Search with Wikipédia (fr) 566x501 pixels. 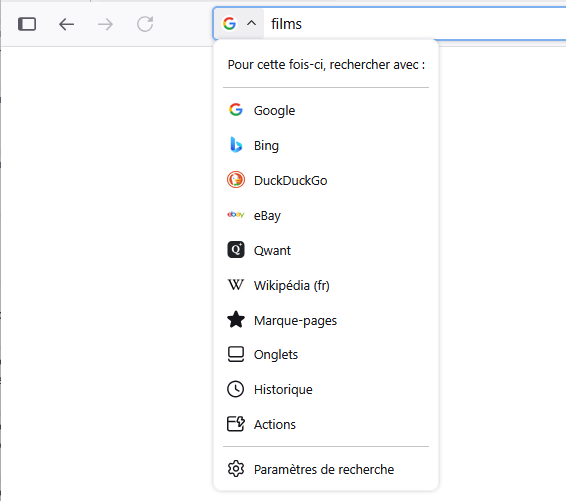coord(326,285)
